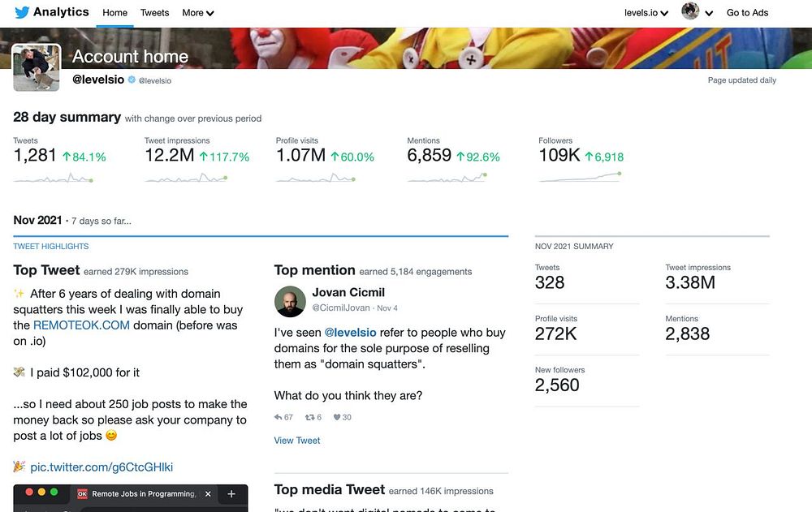Image resolution: width=812 pixels, height=512 pixels.
Task: Click the @levelsio mention link
Action: tap(350, 333)
